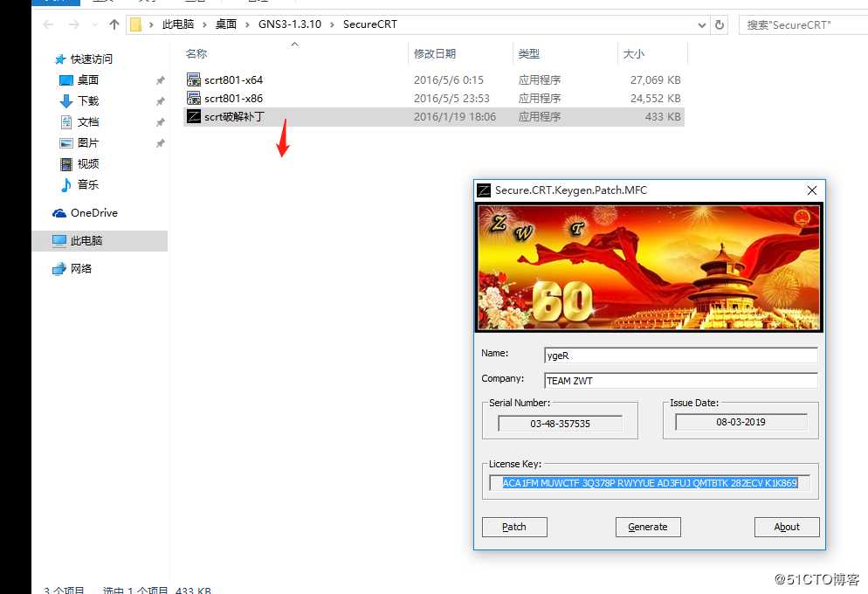The height and width of the screenshot is (594, 868).
Task: Click the Patch button in keygen
Action: click(514, 527)
